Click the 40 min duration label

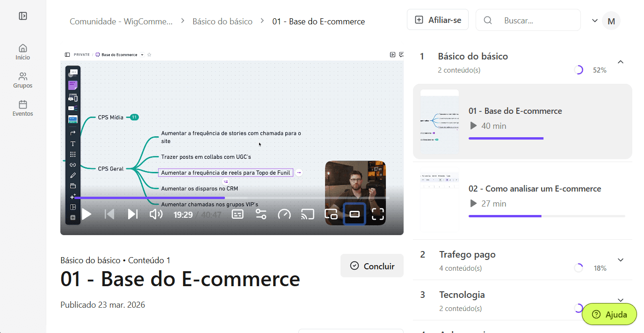point(493,126)
